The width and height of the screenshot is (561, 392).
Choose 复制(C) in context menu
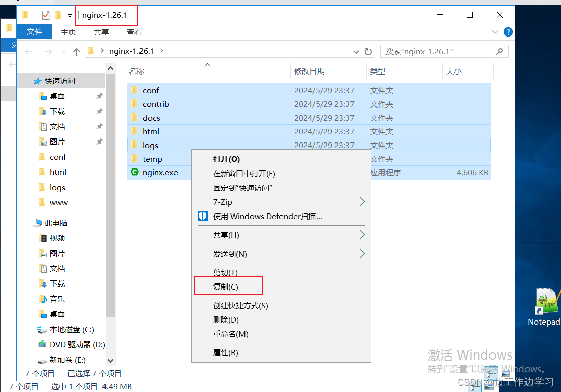(281, 287)
